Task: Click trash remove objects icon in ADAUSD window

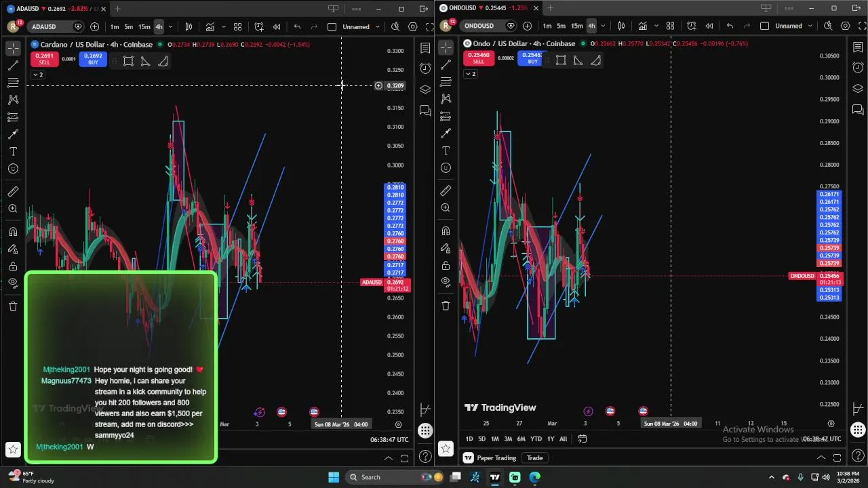Action: click(13, 306)
